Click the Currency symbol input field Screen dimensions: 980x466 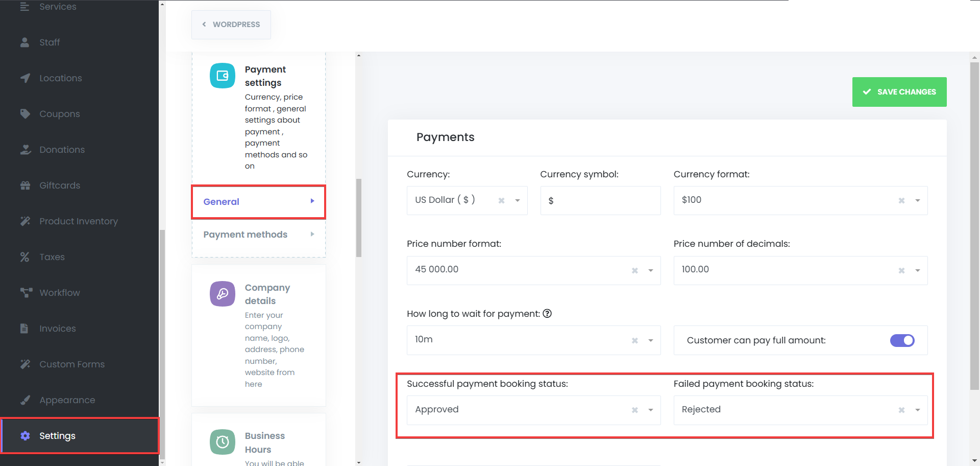600,200
